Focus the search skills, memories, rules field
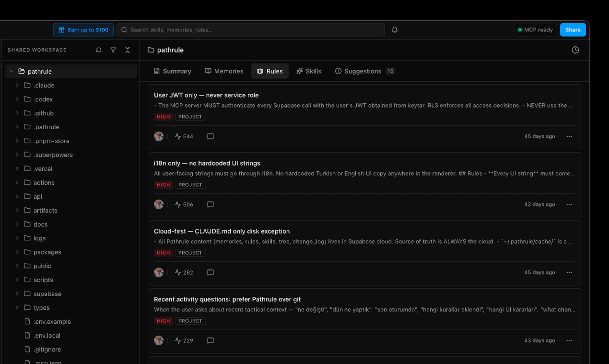Screen dimensions: 609x364 (x=251, y=30)
